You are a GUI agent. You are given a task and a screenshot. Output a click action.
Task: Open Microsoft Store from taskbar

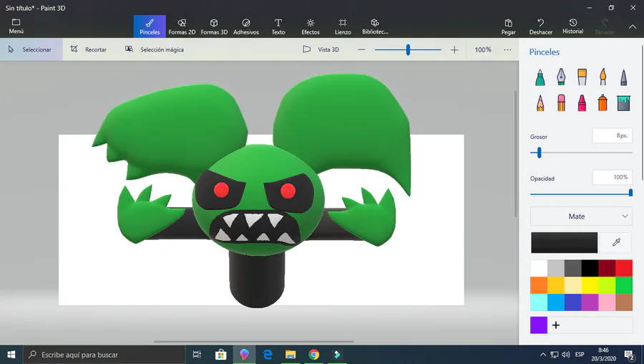[220, 355]
